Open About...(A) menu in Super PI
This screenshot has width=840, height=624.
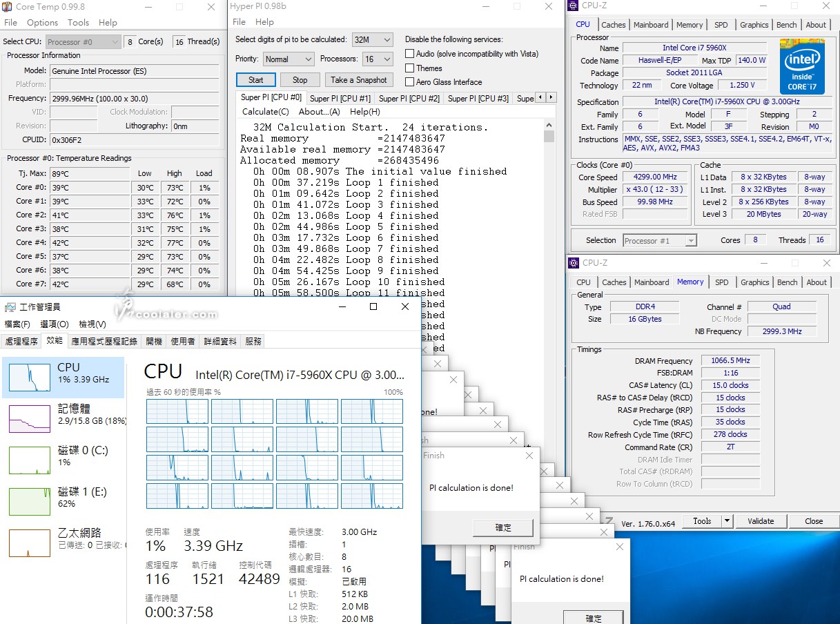coord(319,112)
